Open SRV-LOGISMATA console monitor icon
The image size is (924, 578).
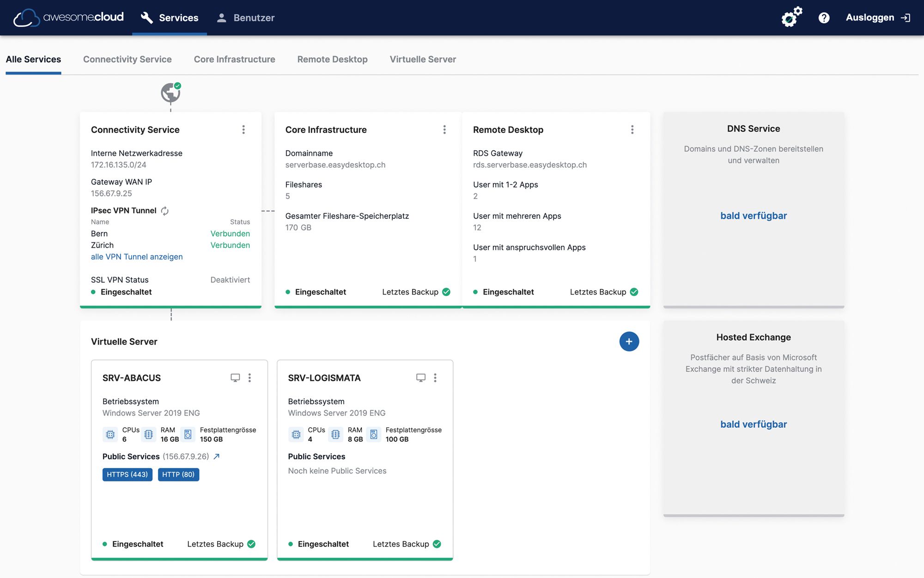(x=421, y=378)
